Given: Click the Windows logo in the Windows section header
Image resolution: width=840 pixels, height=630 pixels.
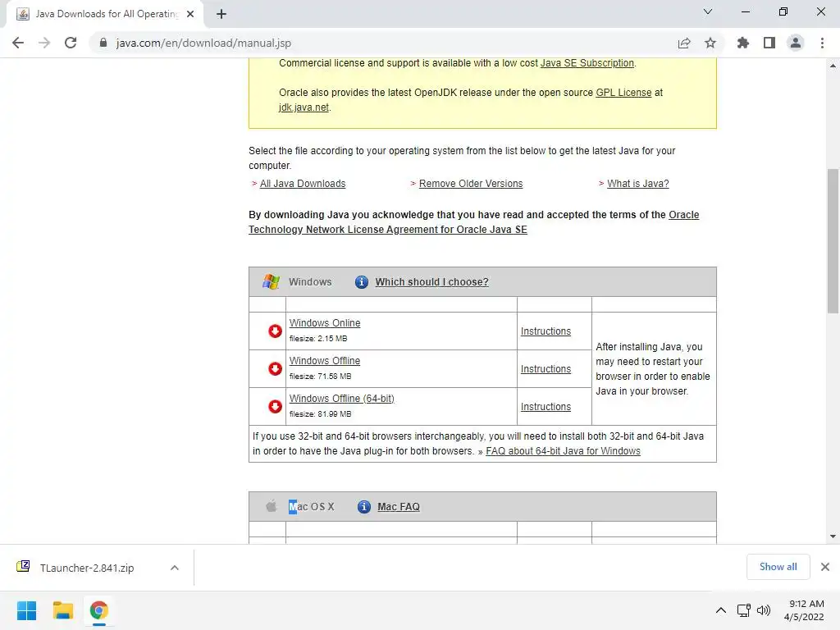Looking at the screenshot, I should click(x=271, y=281).
